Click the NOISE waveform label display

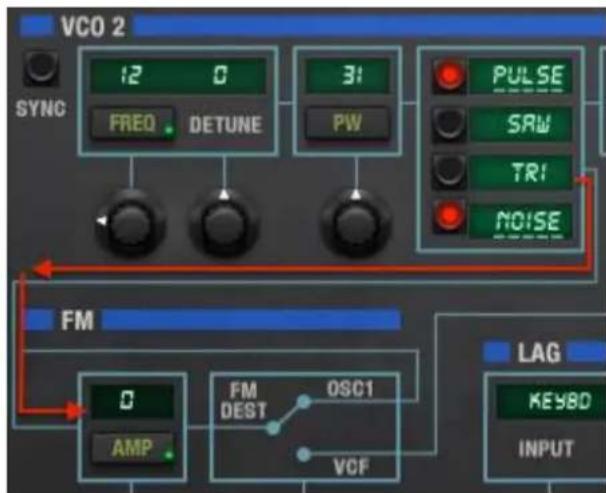(x=520, y=221)
